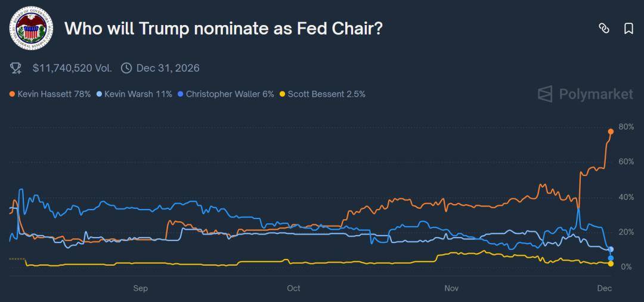Screen dimensions: 644x302
Task: Click the $11,740,520 Vol. text
Action: 72,68
